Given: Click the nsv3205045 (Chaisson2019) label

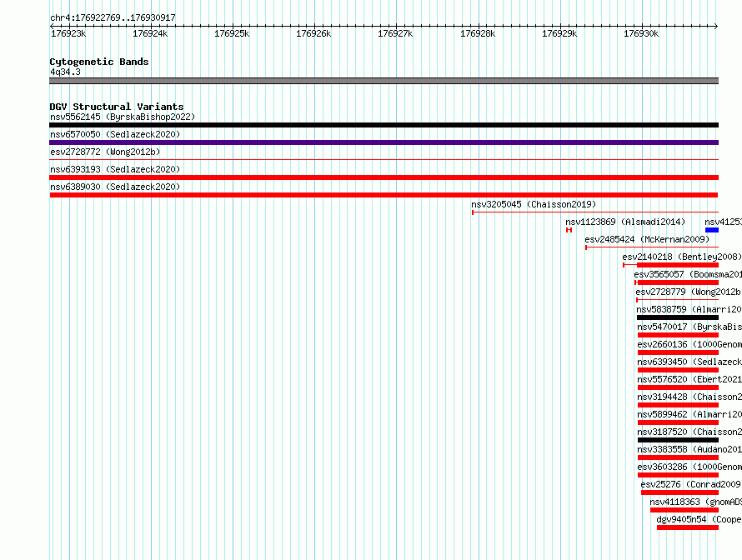Looking at the screenshot, I should point(534,204).
